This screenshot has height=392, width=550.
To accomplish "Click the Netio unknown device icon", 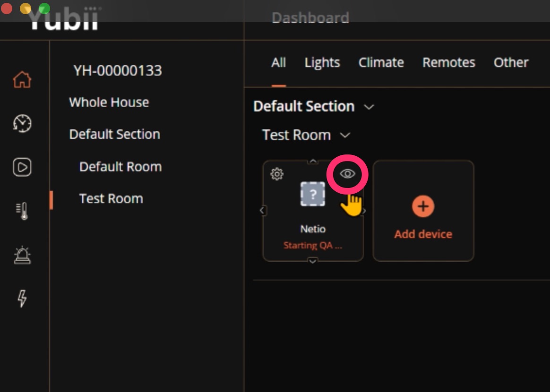I will tap(312, 194).
